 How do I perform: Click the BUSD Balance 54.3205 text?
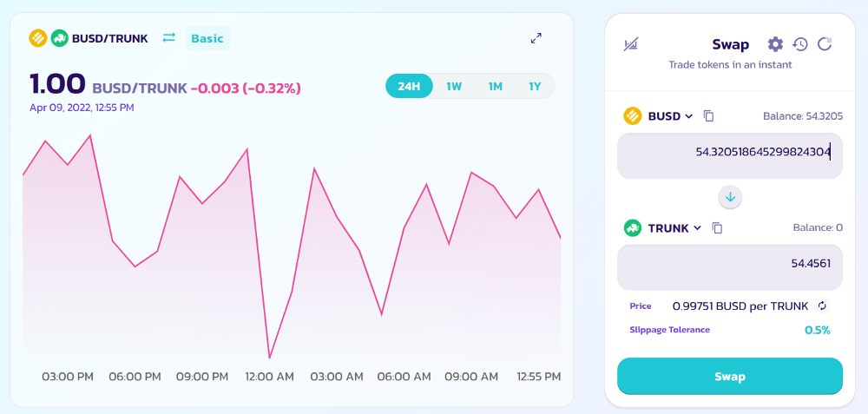803,116
